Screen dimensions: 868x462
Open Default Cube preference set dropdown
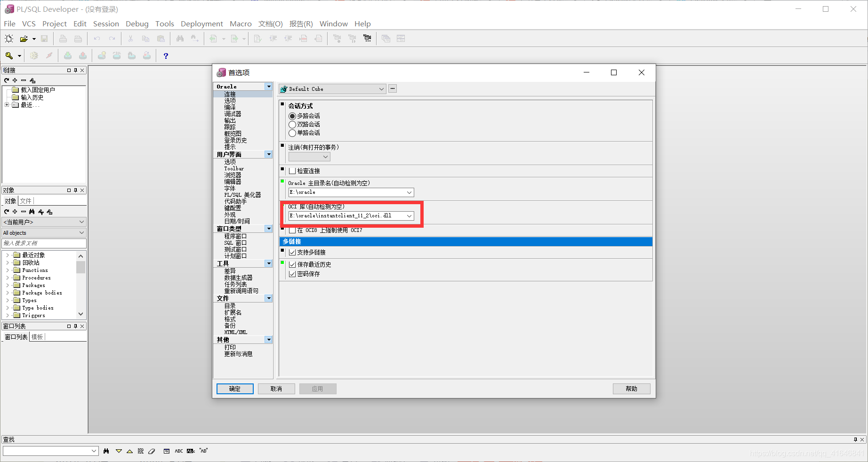click(381, 89)
